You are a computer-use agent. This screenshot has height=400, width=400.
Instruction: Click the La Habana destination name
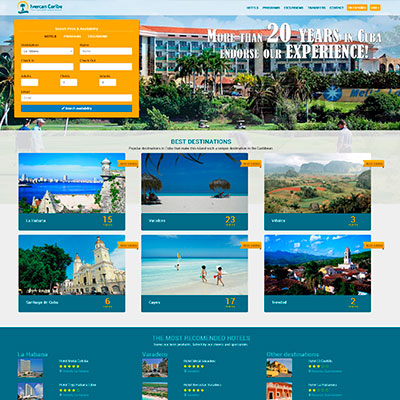(x=36, y=221)
